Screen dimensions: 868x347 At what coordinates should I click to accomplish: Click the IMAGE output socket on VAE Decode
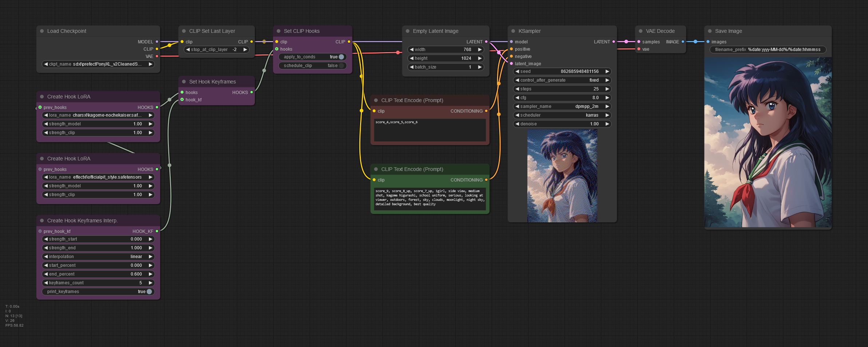click(683, 42)
